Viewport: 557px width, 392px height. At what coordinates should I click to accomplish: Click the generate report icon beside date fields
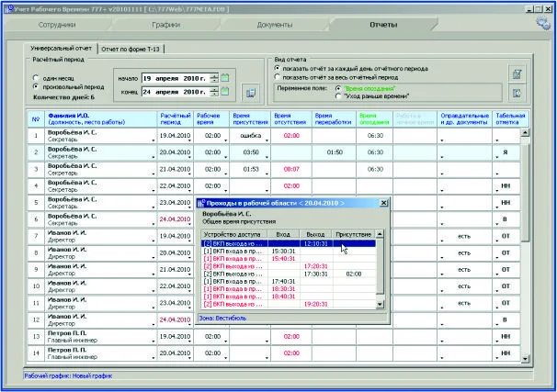[x=249, y=92]
